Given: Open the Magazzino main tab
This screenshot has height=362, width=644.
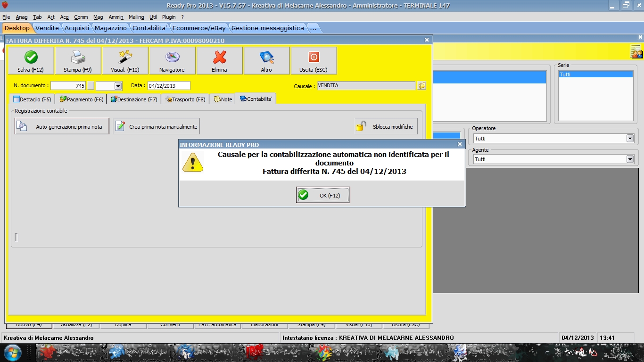Looking at the screenshot, I should tap(111, 28).
